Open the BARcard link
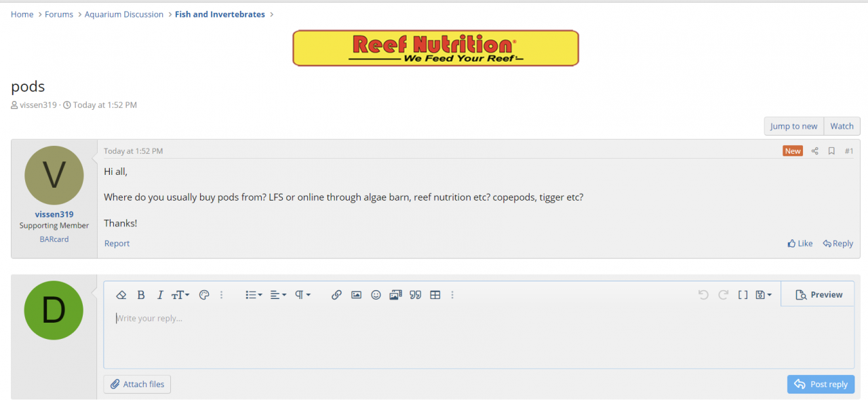This screenshot has height=400, width=868. click(54, 239)
